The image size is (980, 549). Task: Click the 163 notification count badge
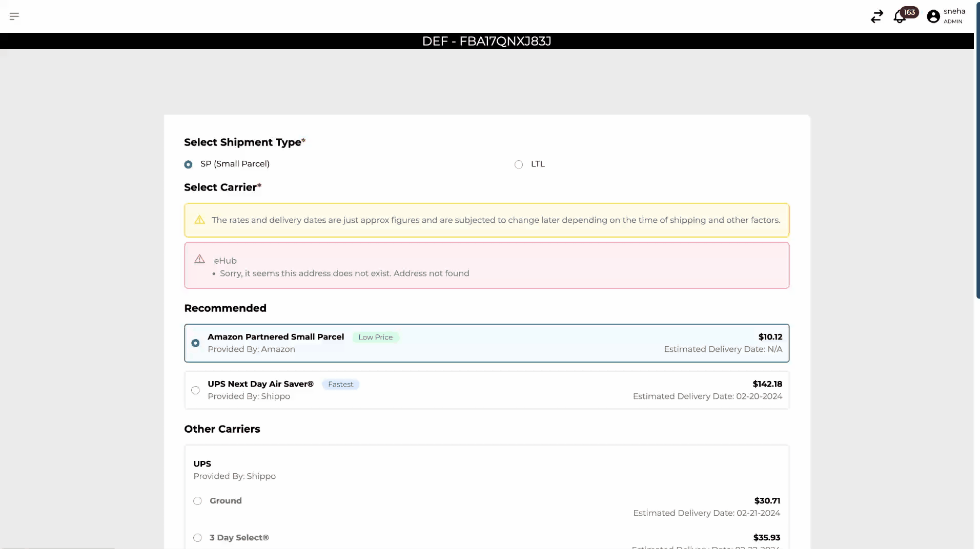click(x=909, y=12)
